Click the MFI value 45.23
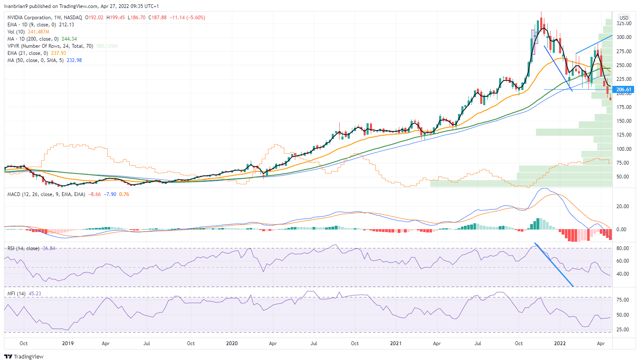The height and width of the screenshot is (364, 640). (35, 294)
